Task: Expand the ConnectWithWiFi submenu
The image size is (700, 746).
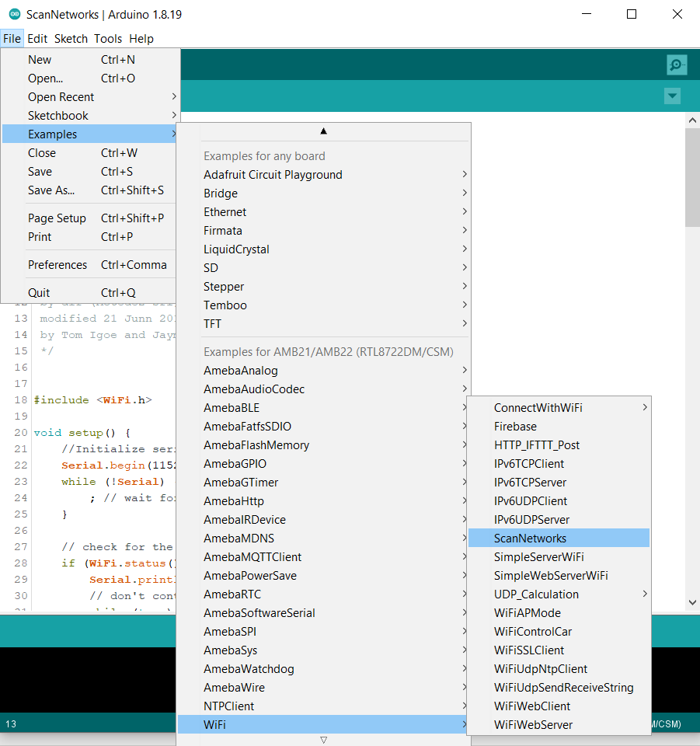Action: 559,408
